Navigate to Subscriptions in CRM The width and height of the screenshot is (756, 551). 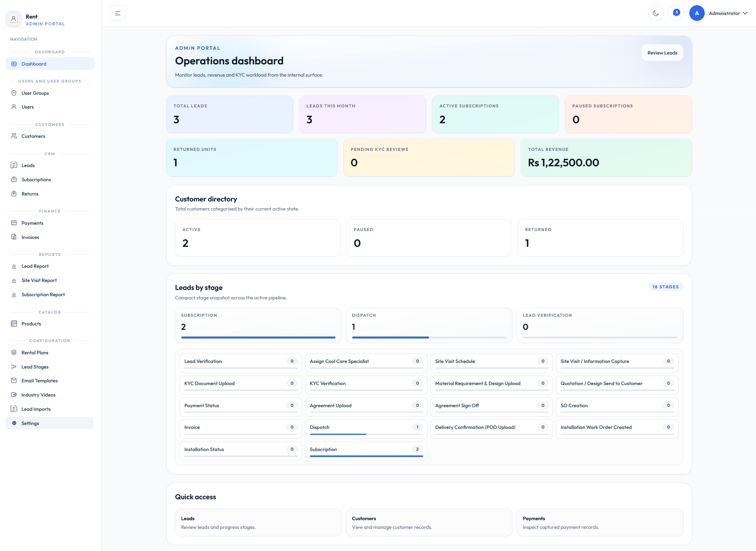point(50,180)
